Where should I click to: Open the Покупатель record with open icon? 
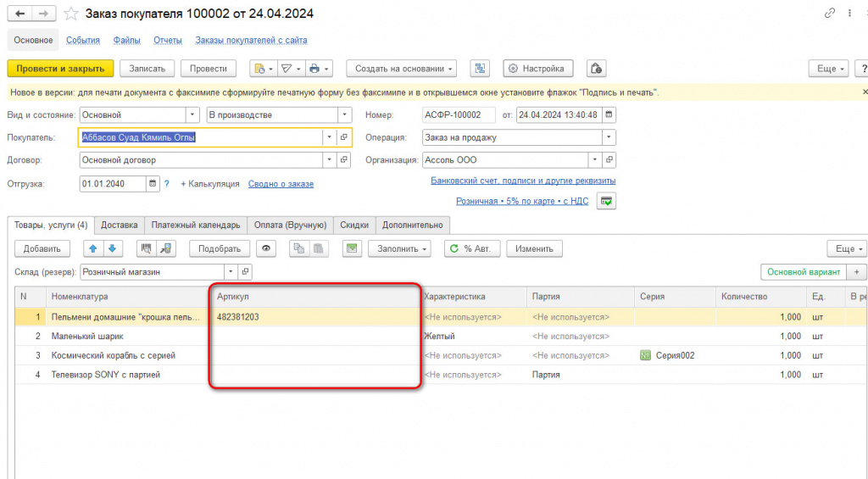pos(344,137)
